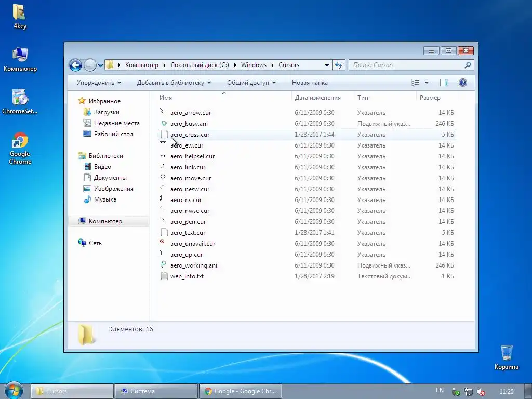Open the Документы library
This screenshot has width=532, height=399.
pyautogui.click(x=110, y=178)
